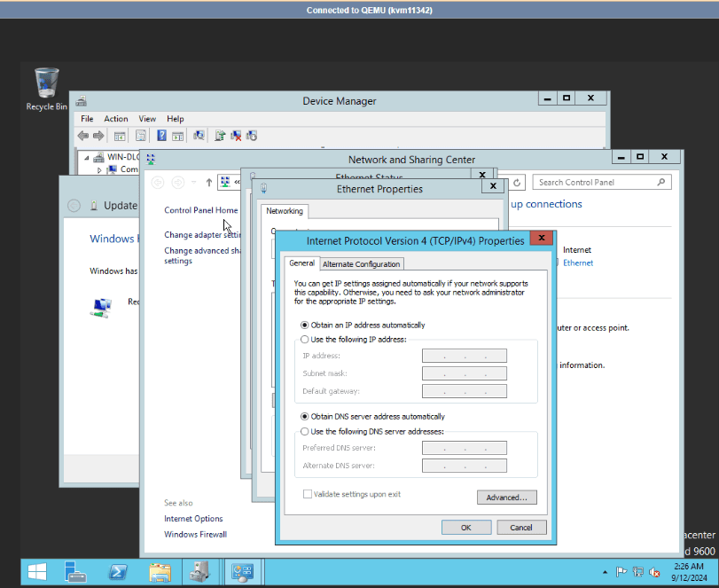Screen dimensions: 719x588
Task: Close the Ethernet Properties dialog
Action: [494, 186]
